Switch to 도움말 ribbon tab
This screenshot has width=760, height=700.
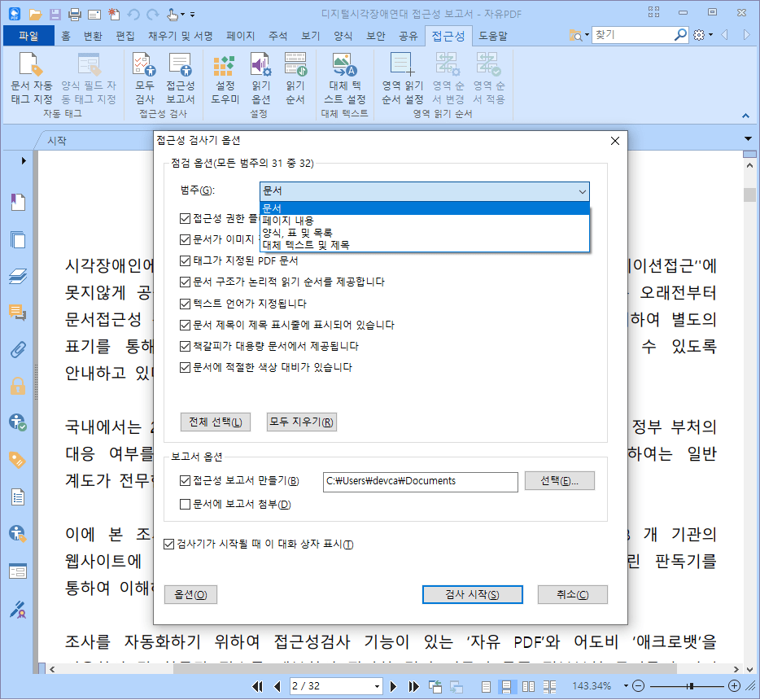(493, 36)
